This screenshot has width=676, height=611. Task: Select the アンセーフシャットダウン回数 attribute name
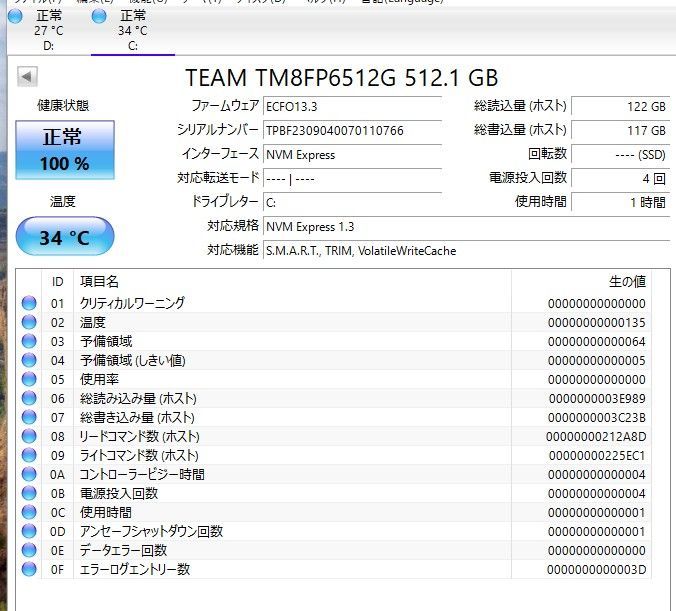click(151, 531)
